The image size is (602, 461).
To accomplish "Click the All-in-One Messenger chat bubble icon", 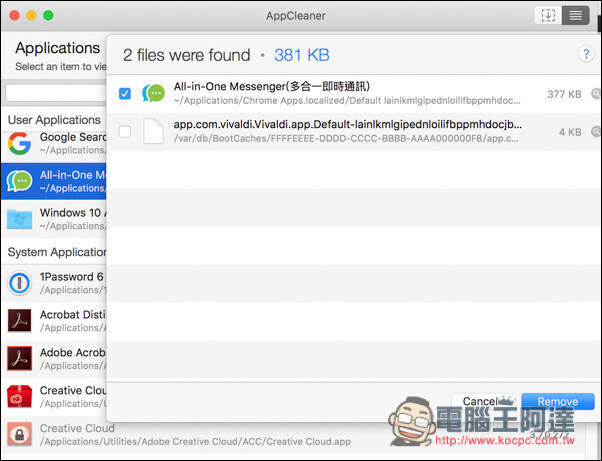I will 154,93.
